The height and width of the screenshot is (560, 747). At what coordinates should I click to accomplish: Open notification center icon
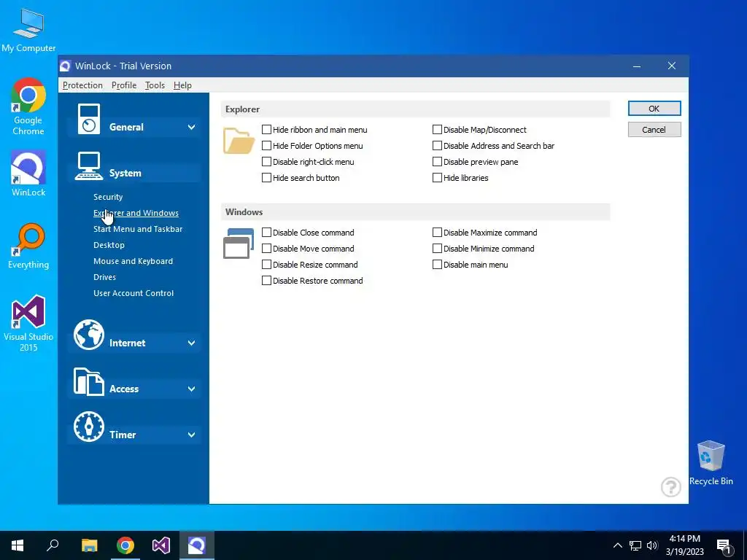point(724,545)
